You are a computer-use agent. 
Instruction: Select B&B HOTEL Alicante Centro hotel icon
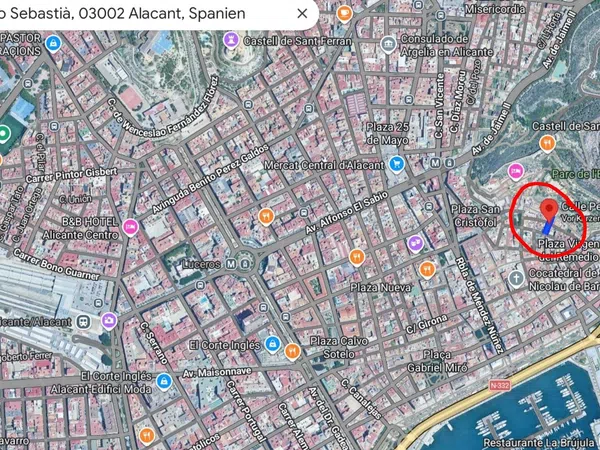coord(130,227)
